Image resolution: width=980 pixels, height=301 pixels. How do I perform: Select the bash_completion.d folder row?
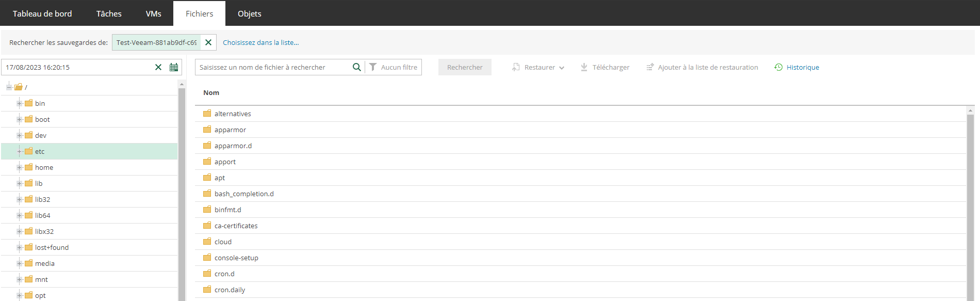580,194
